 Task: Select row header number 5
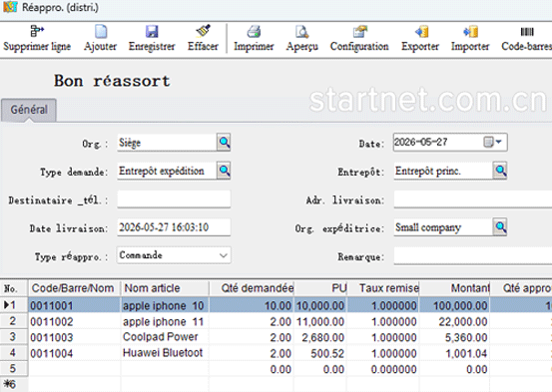click(14, 368)
